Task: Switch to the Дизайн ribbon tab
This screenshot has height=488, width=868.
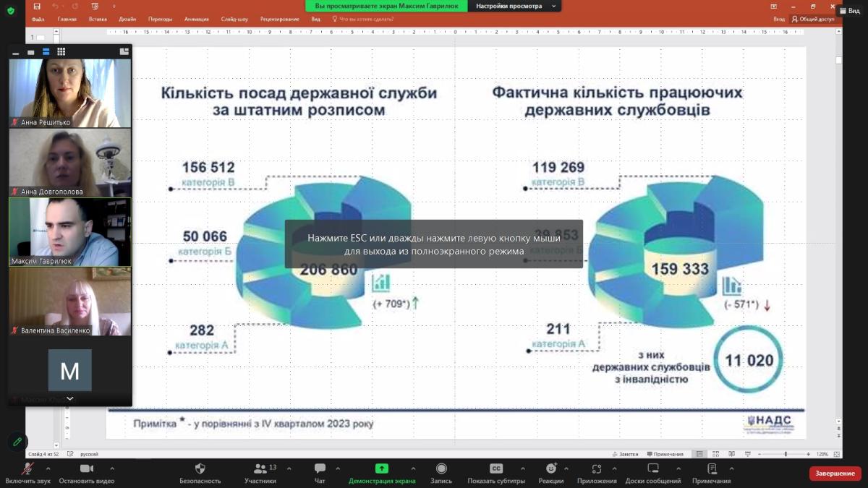Action: coord(127,19)
